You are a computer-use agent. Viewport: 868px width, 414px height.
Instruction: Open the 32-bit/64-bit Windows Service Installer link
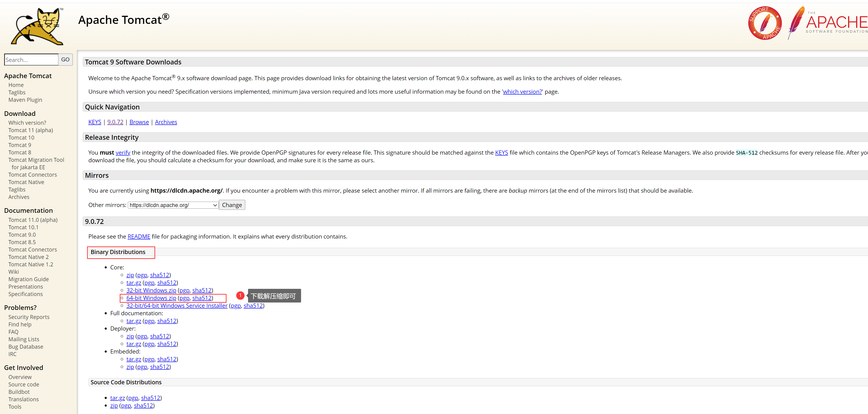[x=176, y=306]
